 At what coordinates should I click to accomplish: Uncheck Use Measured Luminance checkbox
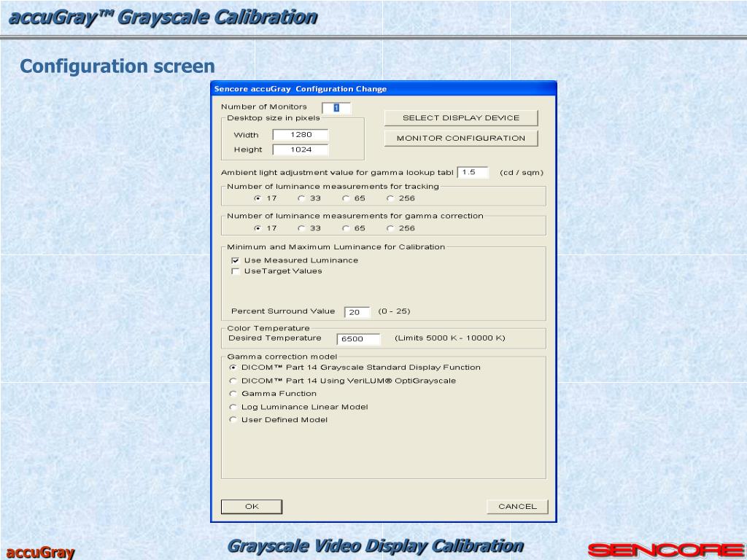pos(235,260)
